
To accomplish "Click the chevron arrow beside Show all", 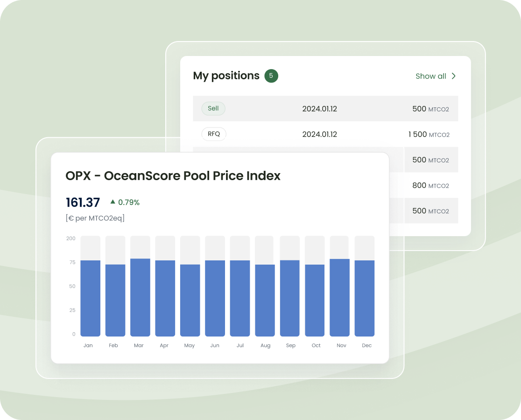I will (453, 76).
